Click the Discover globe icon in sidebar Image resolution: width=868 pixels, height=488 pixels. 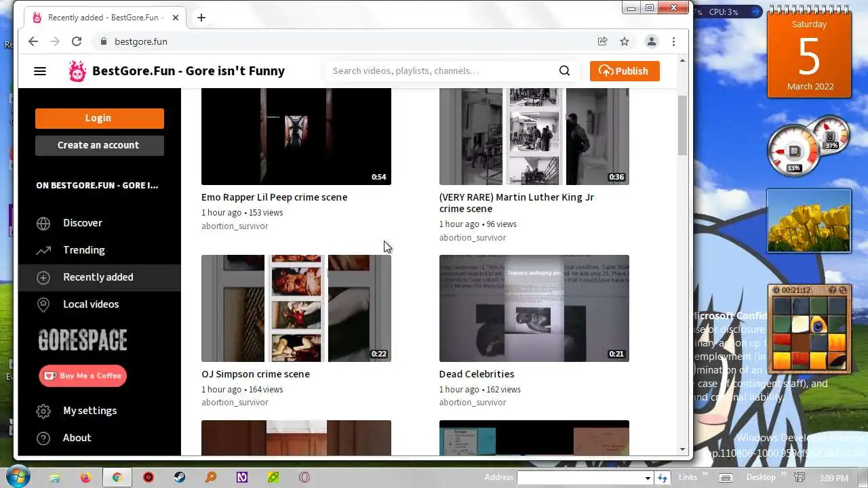click(x=43, y=223)
